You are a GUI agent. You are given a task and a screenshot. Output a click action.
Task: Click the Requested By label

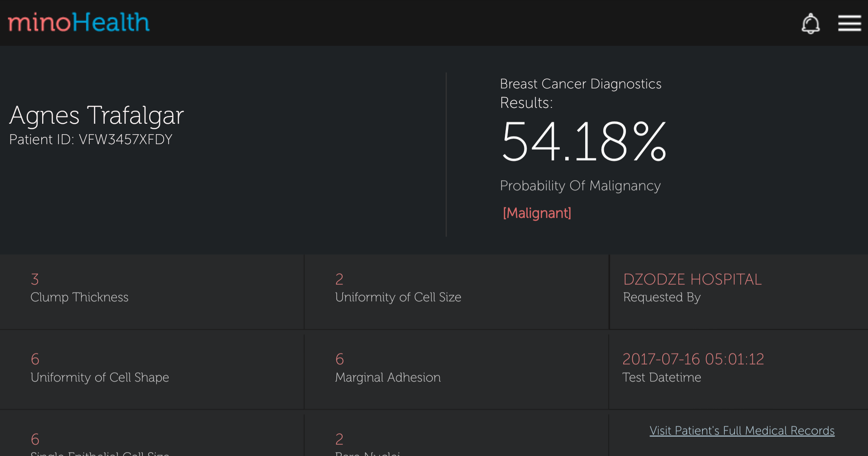tap(662, 297)
